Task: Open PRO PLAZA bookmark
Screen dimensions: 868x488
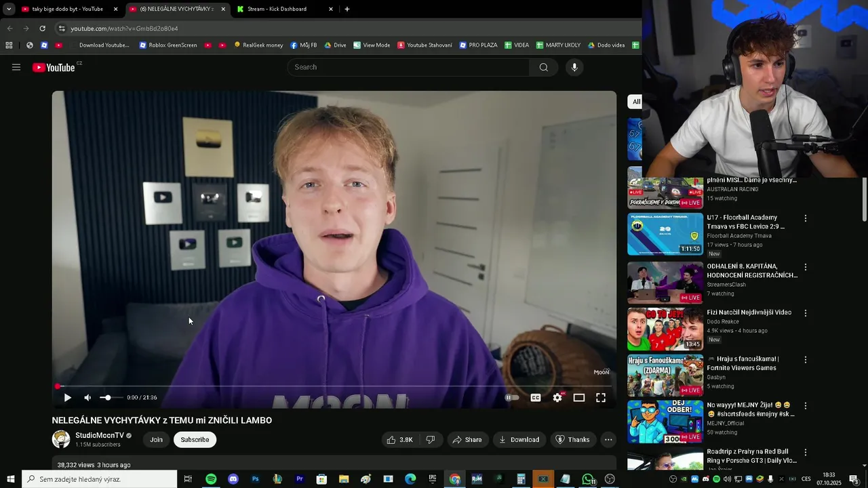Action: click(478, 45)
